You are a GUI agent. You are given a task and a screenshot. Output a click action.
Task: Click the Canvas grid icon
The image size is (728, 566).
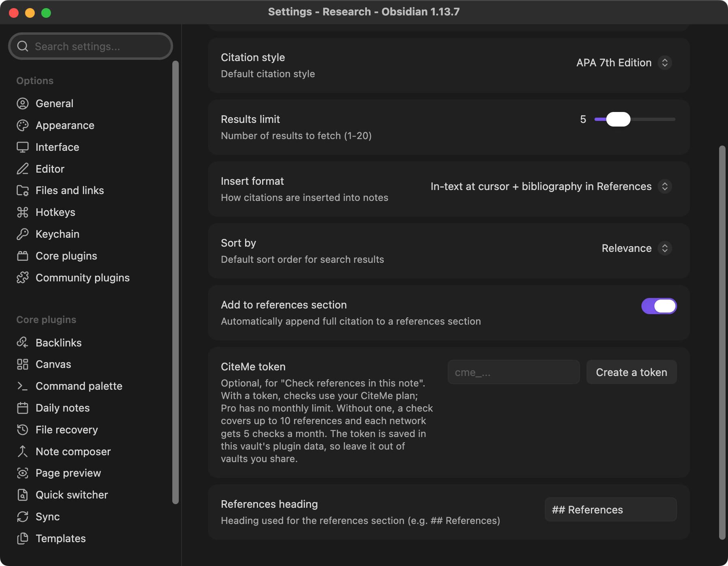[23, 364]
